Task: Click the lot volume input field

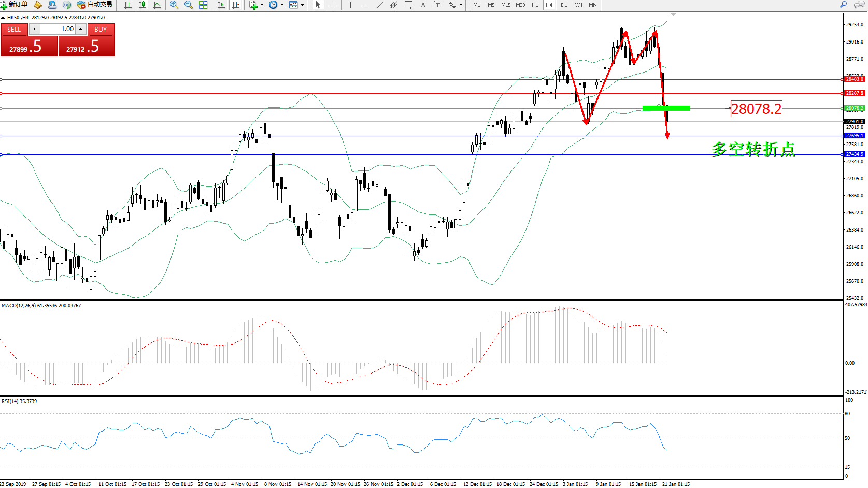Action: click(x=58, y=29)
